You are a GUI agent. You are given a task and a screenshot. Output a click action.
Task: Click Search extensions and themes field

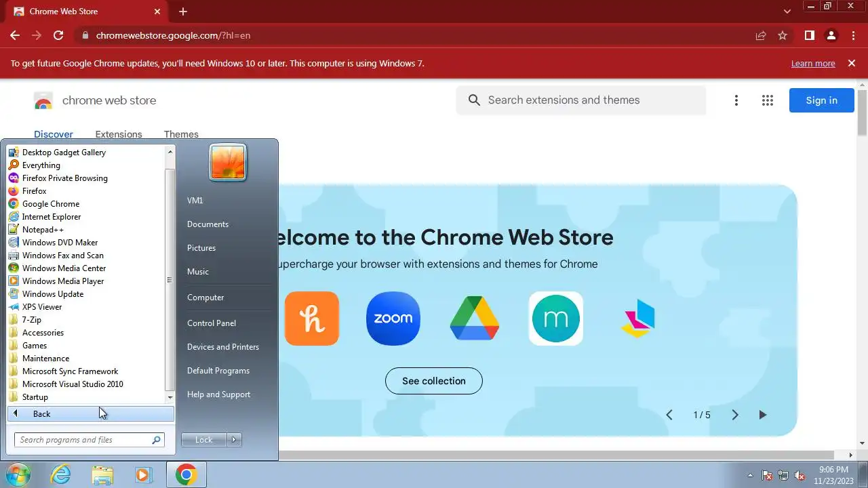[x=581, y=100]
